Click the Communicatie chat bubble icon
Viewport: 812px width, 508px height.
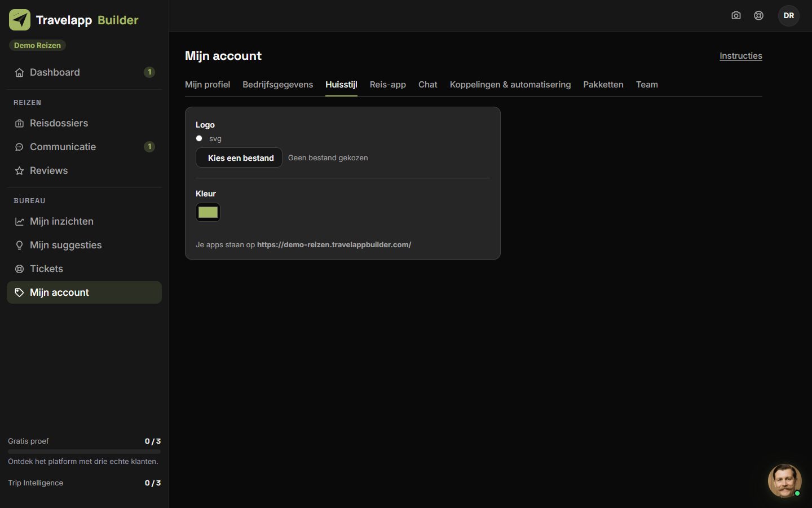19,147
